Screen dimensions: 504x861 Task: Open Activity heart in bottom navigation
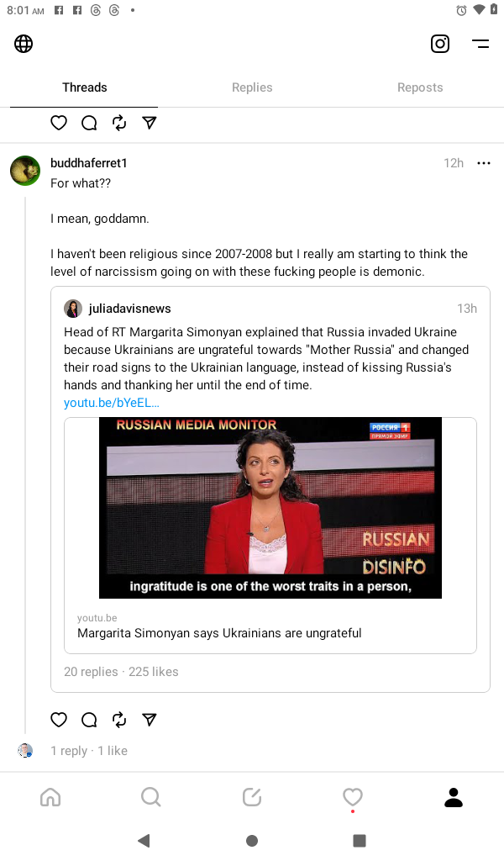353,797
